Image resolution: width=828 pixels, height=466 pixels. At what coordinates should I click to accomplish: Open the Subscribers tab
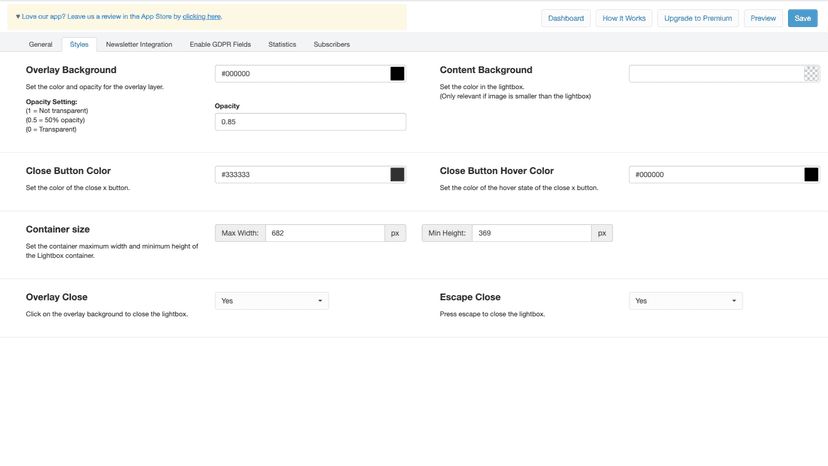[332, 44]
